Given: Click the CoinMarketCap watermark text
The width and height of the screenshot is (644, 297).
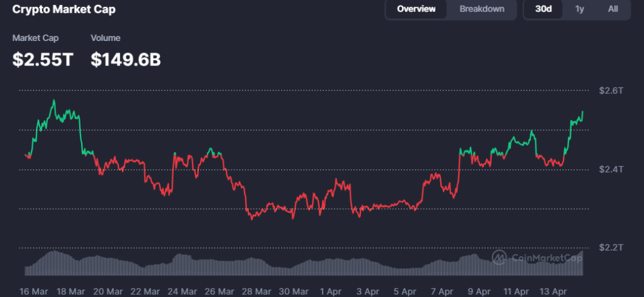Looking at the screenshot, I should coord(546,257).
